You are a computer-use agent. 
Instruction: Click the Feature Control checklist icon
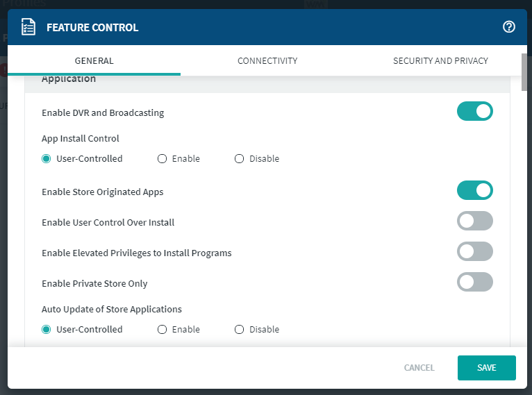28,27
